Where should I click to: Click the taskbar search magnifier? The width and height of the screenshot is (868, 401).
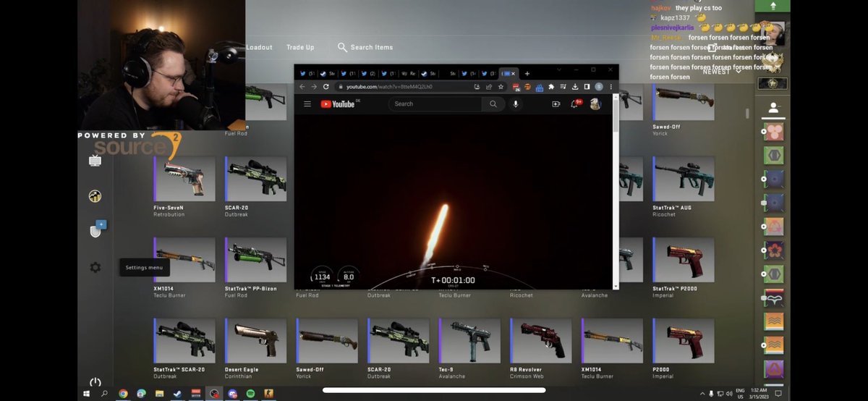click(104, 394)
